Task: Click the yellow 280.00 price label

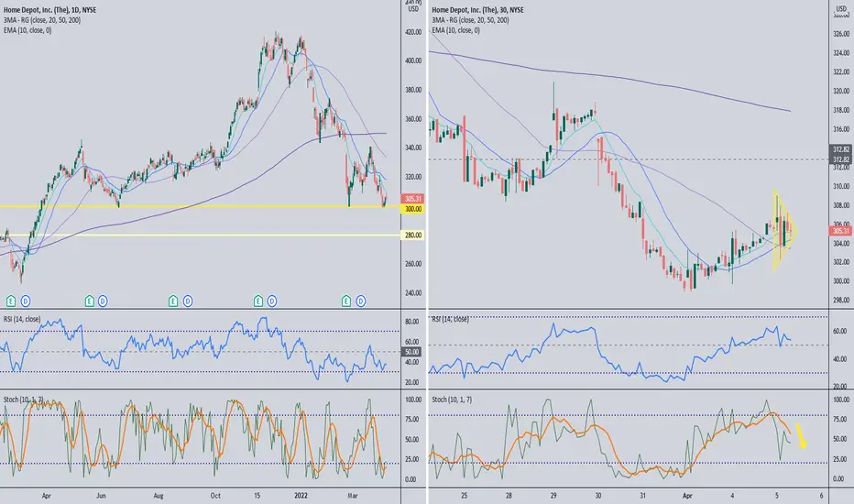Action: (x=412, y=235)
